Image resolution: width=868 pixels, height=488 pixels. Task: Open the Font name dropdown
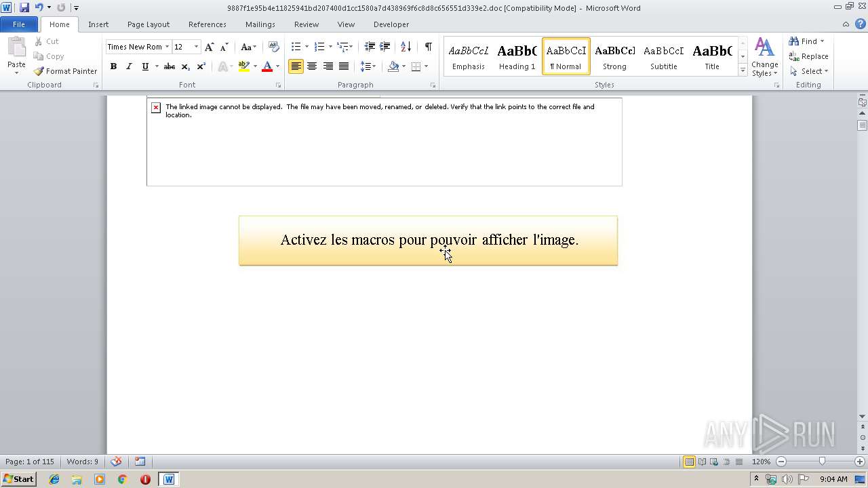click(167, 47)
